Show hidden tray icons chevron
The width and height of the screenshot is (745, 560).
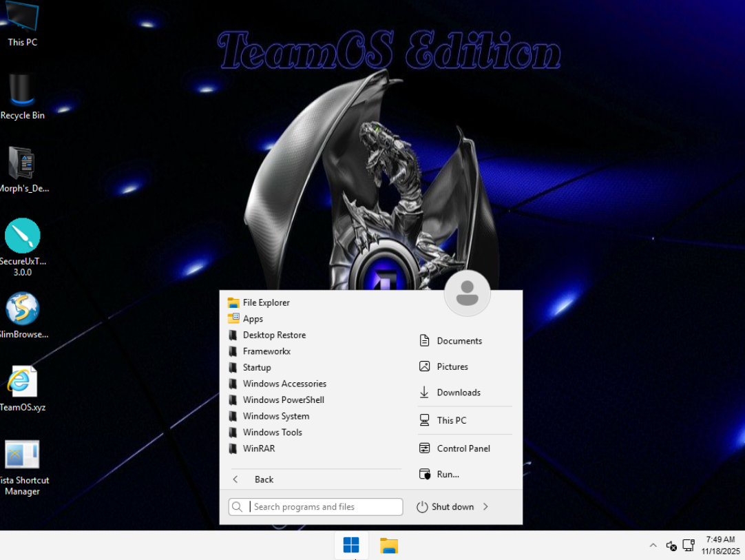click(653, 546)
